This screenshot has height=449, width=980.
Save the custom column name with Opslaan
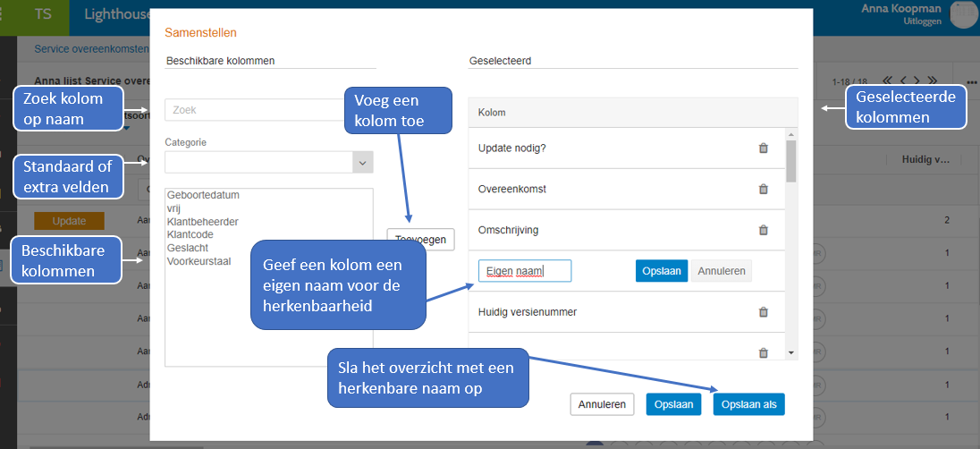(x=662, y=271)
